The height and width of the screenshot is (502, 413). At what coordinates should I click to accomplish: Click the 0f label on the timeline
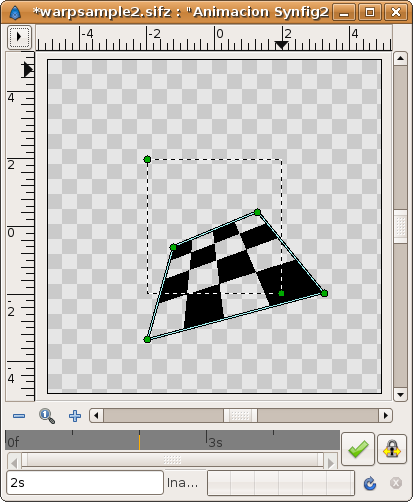pyautogui.click(x=13, y=442)
